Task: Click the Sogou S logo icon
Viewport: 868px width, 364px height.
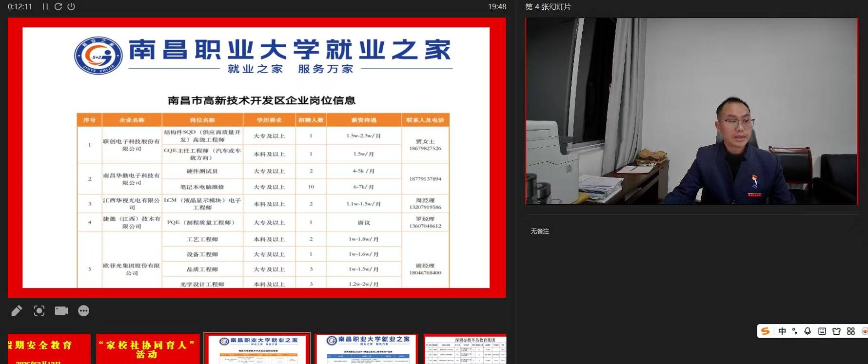Action: pos(766,331)
